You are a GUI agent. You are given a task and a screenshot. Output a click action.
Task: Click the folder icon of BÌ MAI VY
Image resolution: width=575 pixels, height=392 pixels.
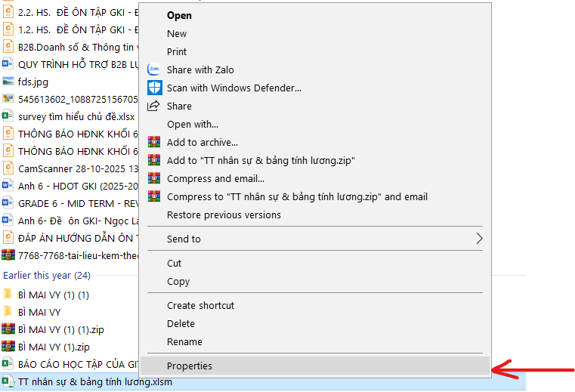[8, 311]
